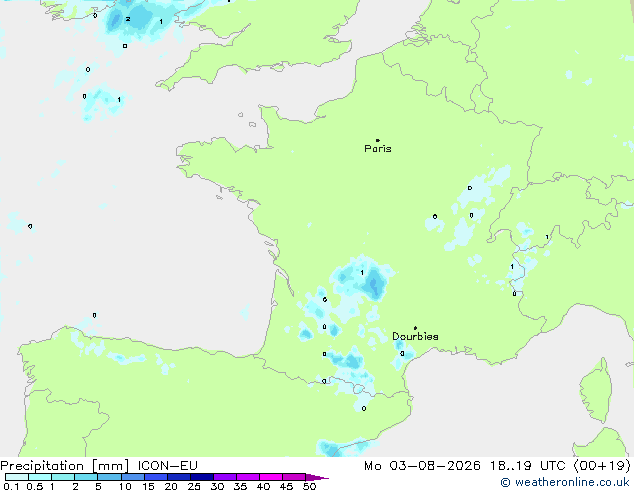Click the '10' legend scale value

point(125,486)
